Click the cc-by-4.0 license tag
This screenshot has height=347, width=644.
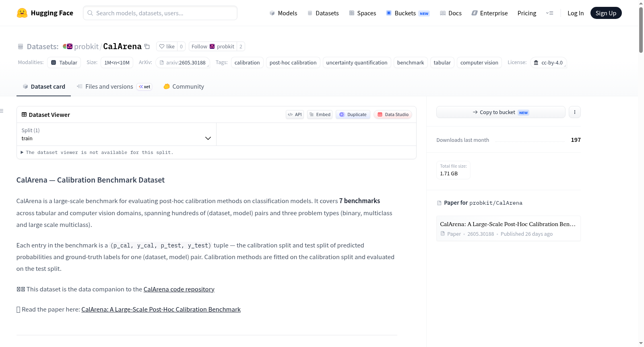[x=548, y=62]
